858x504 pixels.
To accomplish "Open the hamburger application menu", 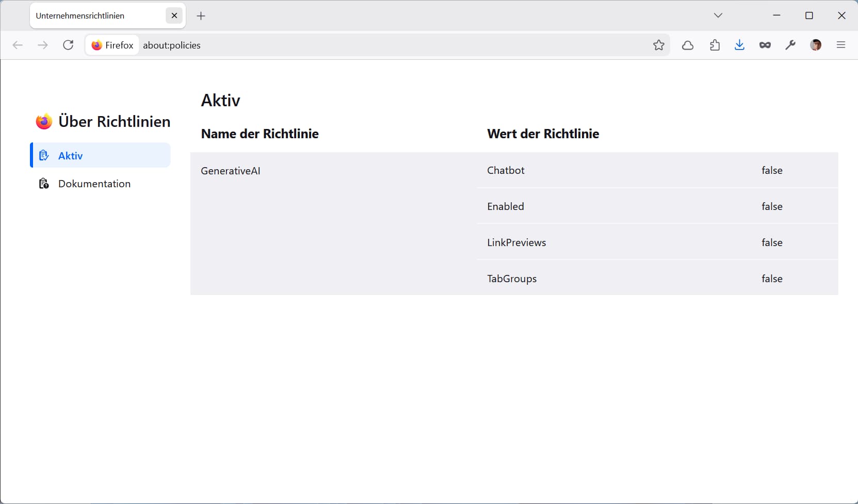I will point(840,45).
